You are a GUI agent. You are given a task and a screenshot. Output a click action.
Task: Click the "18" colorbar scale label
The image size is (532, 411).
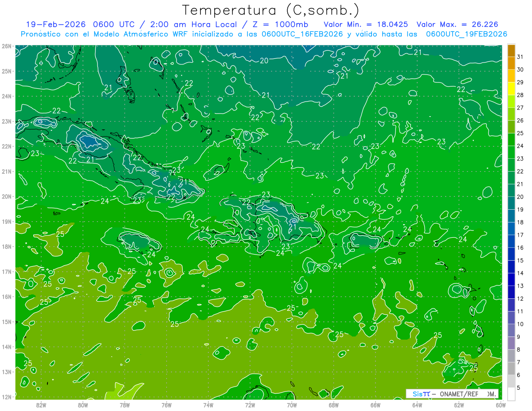(520, 222)
